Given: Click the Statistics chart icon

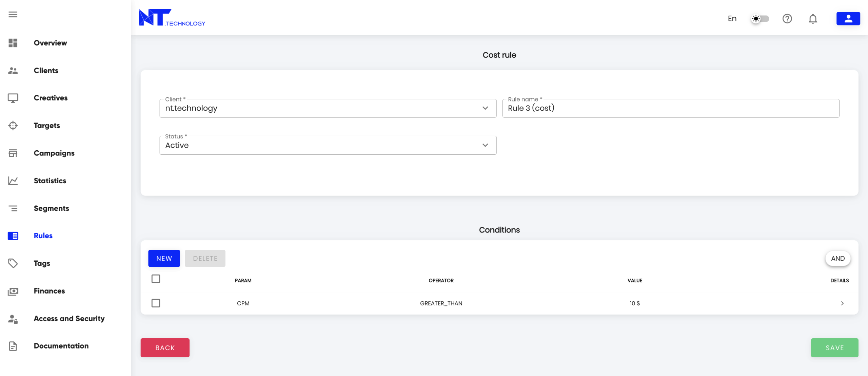Looking at the screenshot, I should (13, 181).
